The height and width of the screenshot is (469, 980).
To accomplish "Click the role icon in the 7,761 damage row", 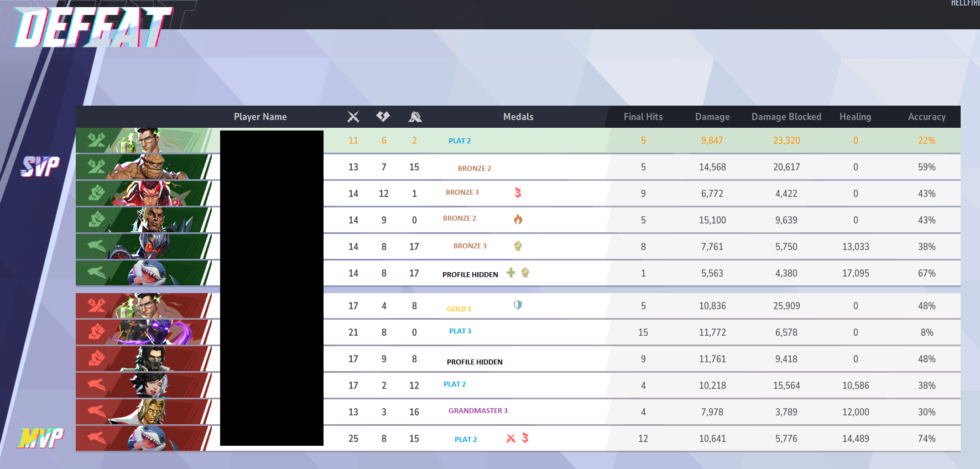I will 96,246.
